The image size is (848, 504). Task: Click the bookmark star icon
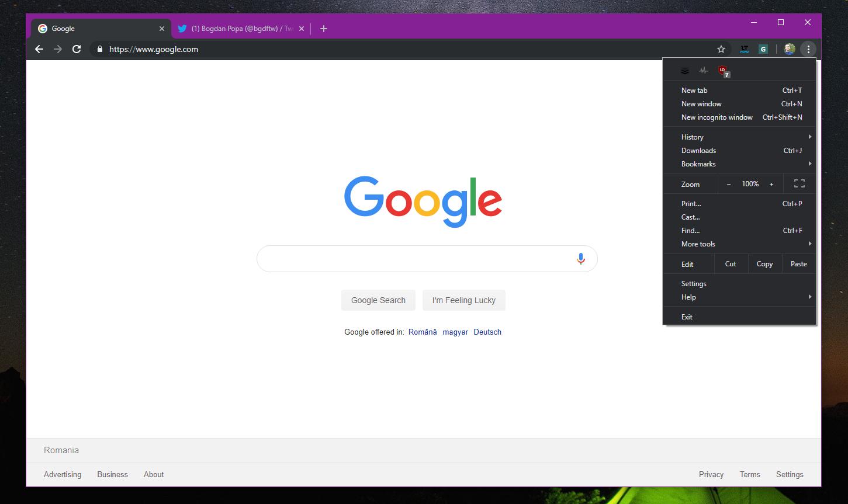pyautogui.click(x=721, y=50)
